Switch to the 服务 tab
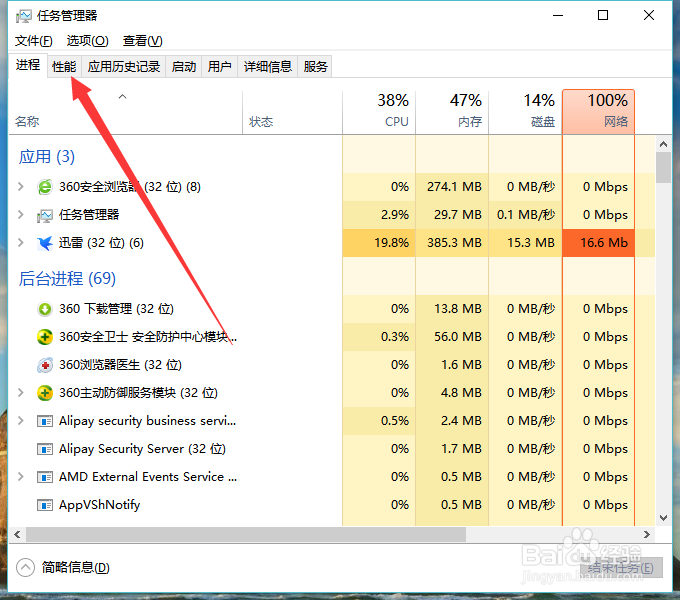680x600 pixels. 315,67
